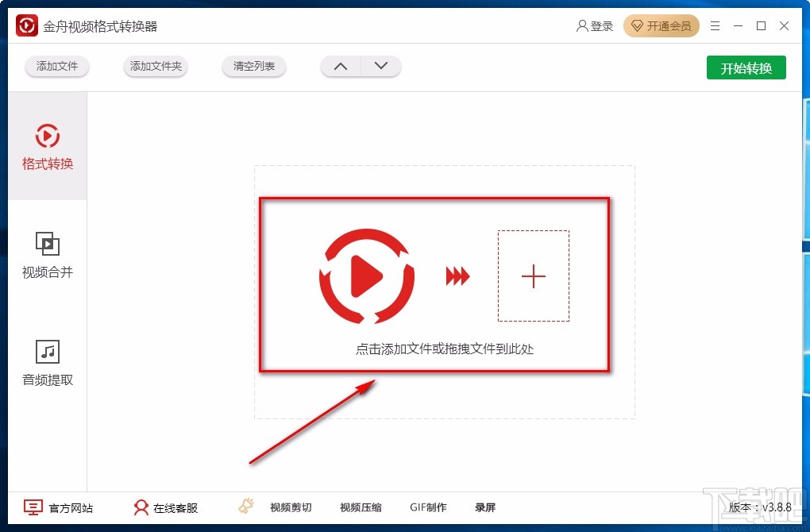Screen dimensions: 810x532
Task: Open 视频剪切 video cutting tool
Action: point(291,507)
